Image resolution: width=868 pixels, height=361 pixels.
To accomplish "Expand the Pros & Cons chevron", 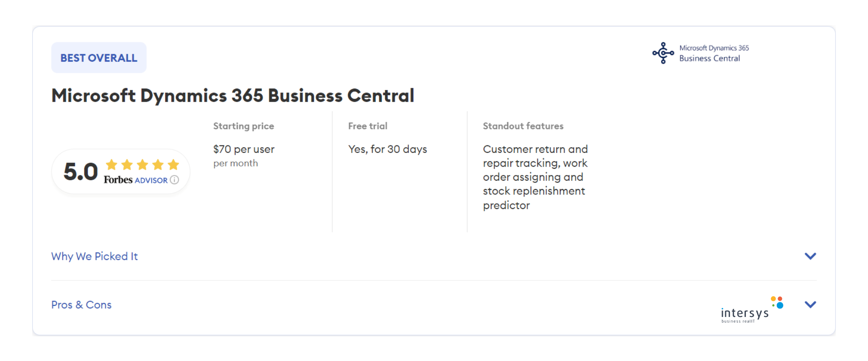I will (810, 305).
